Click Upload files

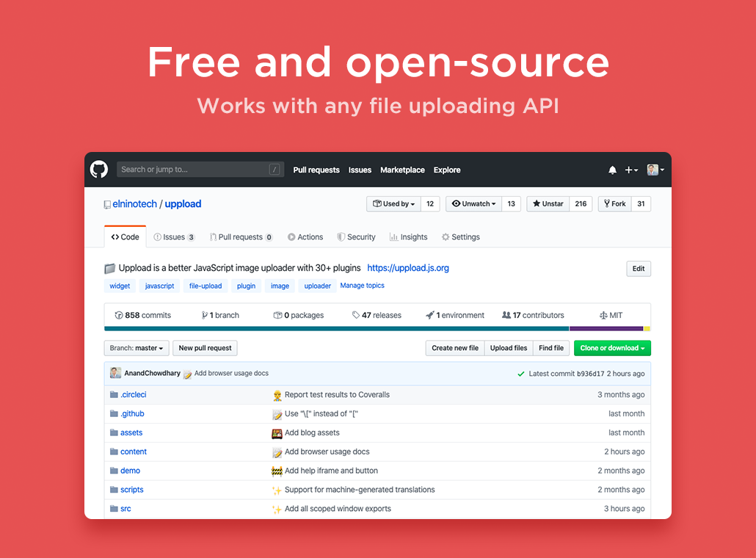click(508, 348)
